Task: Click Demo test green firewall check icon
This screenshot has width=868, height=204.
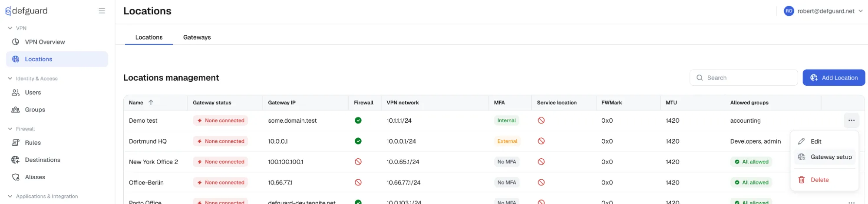Action: pyautogui.click(x=358, y=120)
